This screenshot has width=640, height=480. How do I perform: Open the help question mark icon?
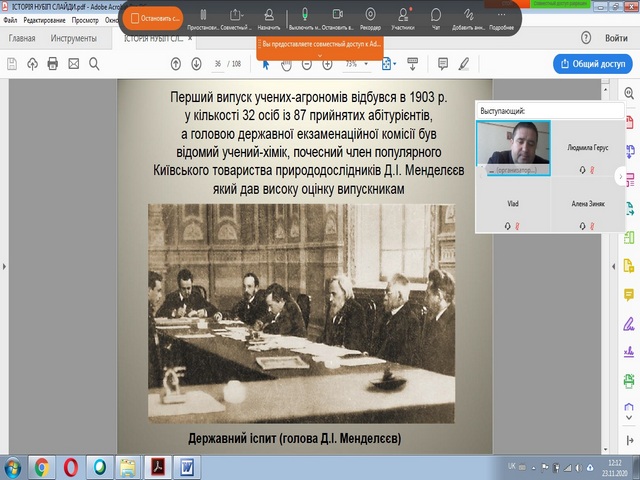coord(586,38)
